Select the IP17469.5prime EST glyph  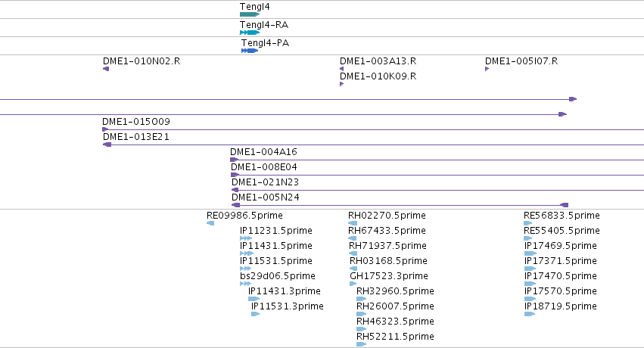[530, 253]
